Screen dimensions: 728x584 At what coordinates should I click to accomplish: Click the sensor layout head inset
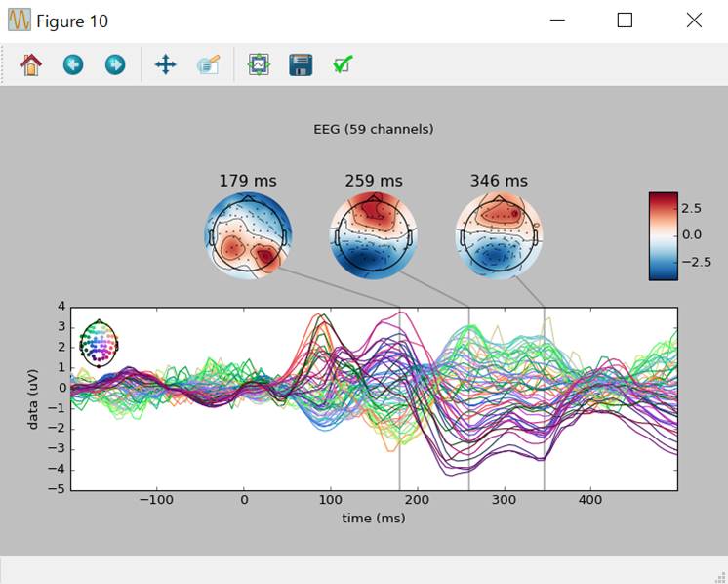tap(99, 343)
